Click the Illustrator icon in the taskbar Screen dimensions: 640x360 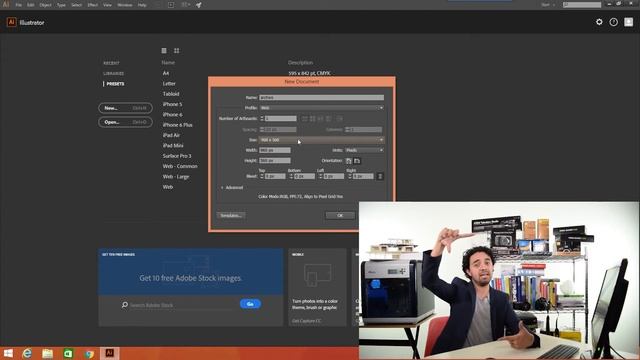tap(109, 353)
